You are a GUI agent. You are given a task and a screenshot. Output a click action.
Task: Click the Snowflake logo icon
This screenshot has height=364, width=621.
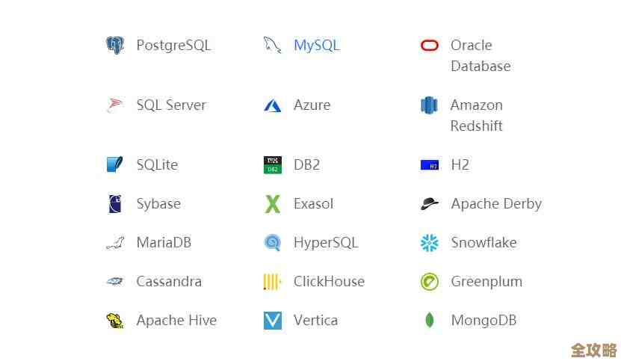pos(429,242)
